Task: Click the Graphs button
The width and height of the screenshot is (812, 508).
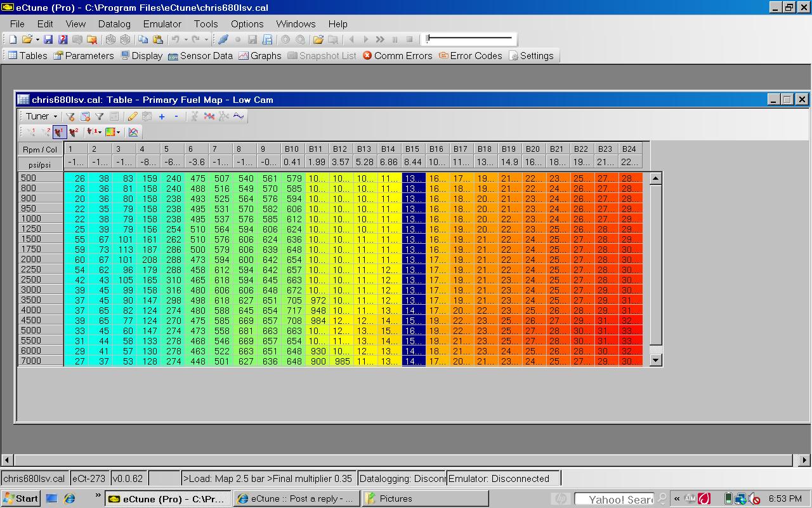Action: 260,55
